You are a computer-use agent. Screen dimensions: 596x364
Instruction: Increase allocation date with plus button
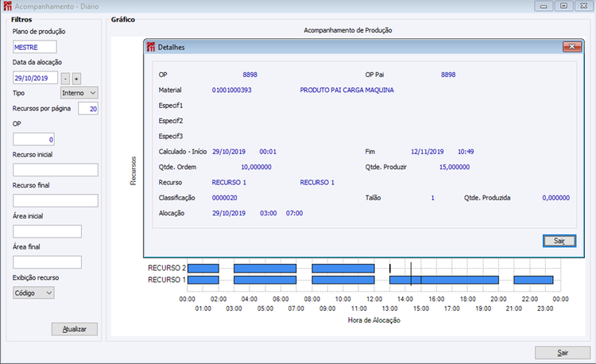pos(76,79)
